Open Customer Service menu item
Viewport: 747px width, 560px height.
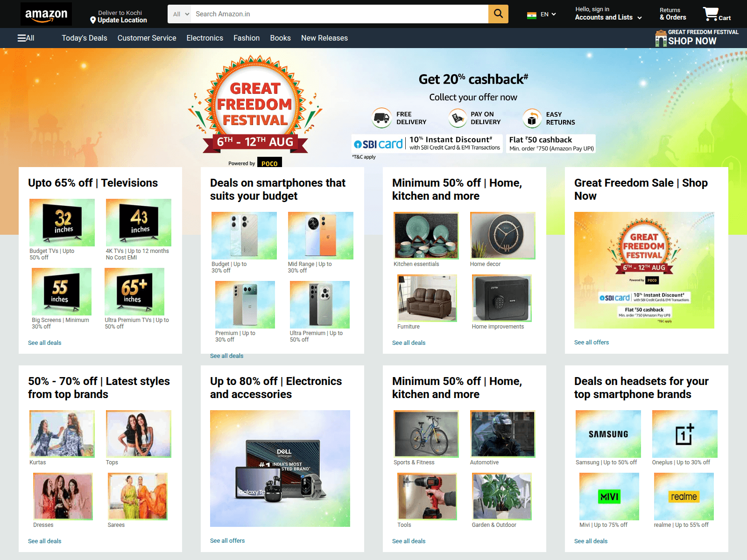click(x=147, y=38)
